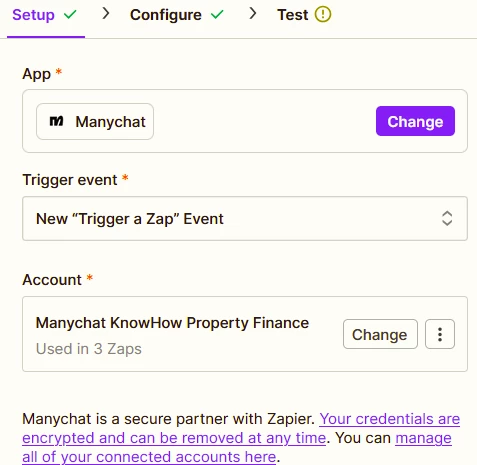Open the Trigger event dropdown
Viewport: 477px width, 465px height.
coord(245,218)
